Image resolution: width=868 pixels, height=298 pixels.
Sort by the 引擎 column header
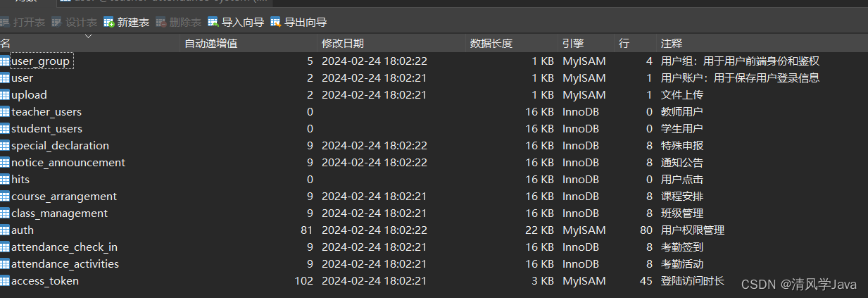[x=586, y=44]
